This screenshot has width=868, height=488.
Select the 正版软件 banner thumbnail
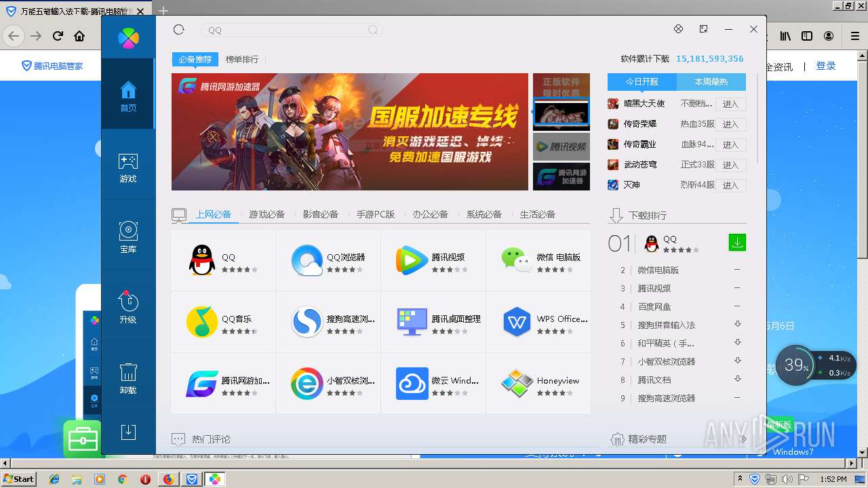tap(561, 85)
